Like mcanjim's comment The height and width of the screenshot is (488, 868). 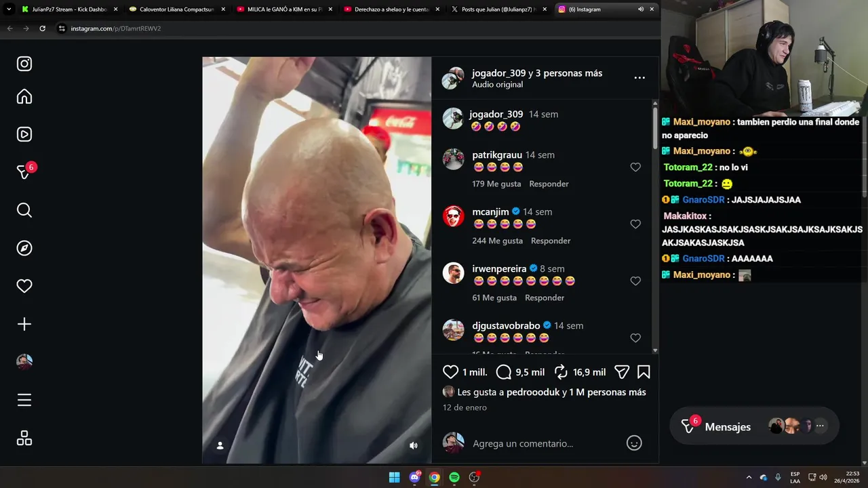[x=635, y=224]
